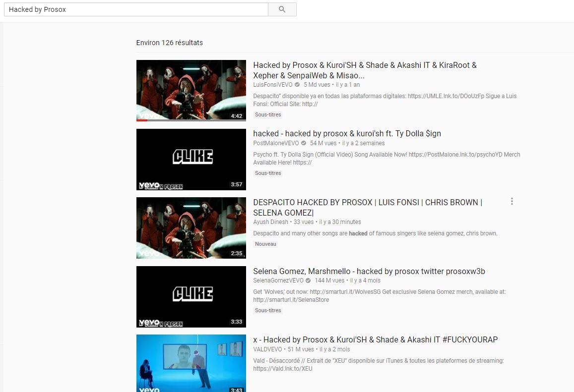574x392 pixels.
Task: Visit the VALDVEVO channel link
Action: [x=268, y=349]
